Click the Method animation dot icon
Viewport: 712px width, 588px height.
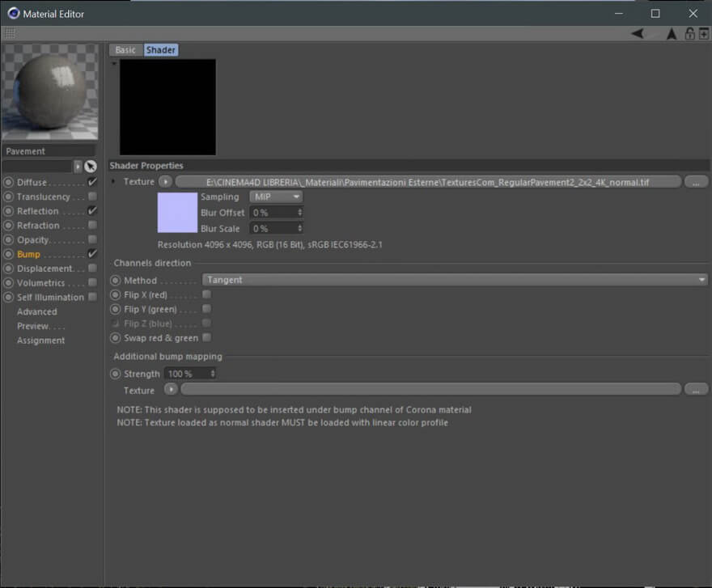[116, 281]
